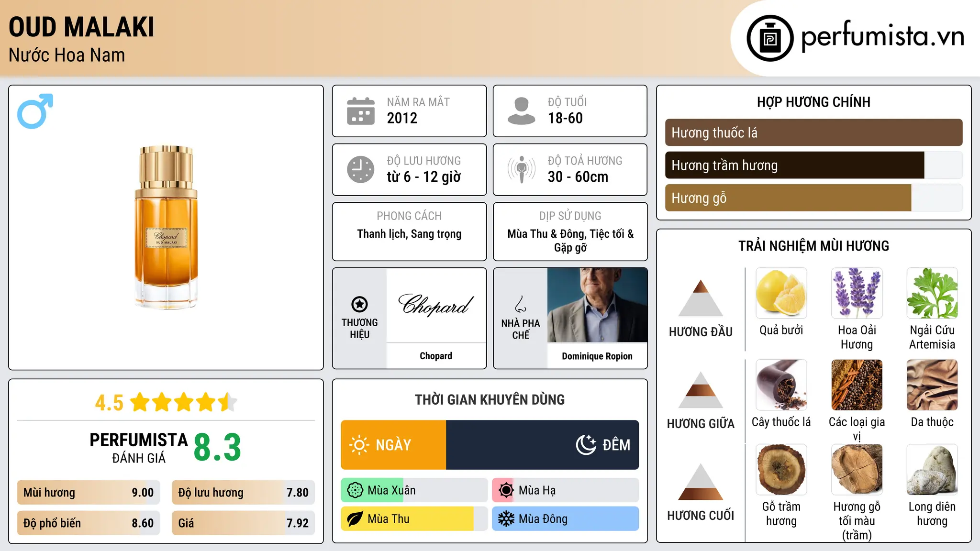This screenshot has height=551, width=980.
Task: Click the calendar icon beside launch year
Action: tap(361, 111)
